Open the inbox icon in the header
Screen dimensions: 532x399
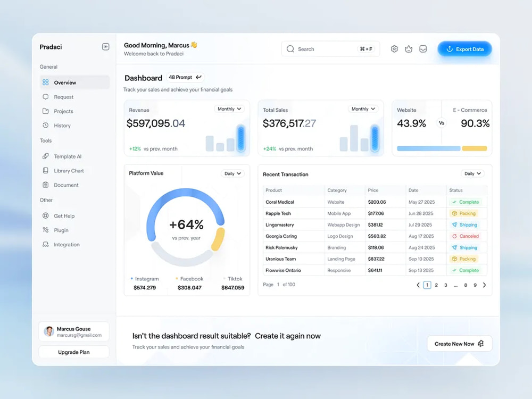[423, 49]
